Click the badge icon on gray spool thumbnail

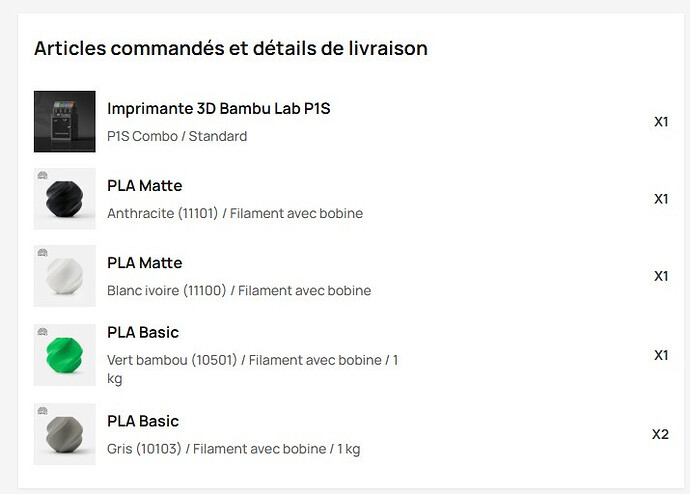(x=42, y=411)
